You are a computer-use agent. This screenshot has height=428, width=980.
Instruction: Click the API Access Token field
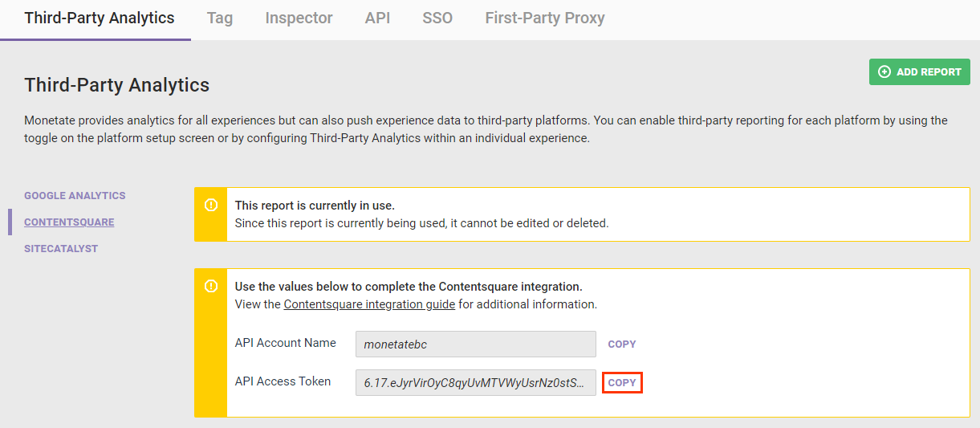click(x=476, y=383)
